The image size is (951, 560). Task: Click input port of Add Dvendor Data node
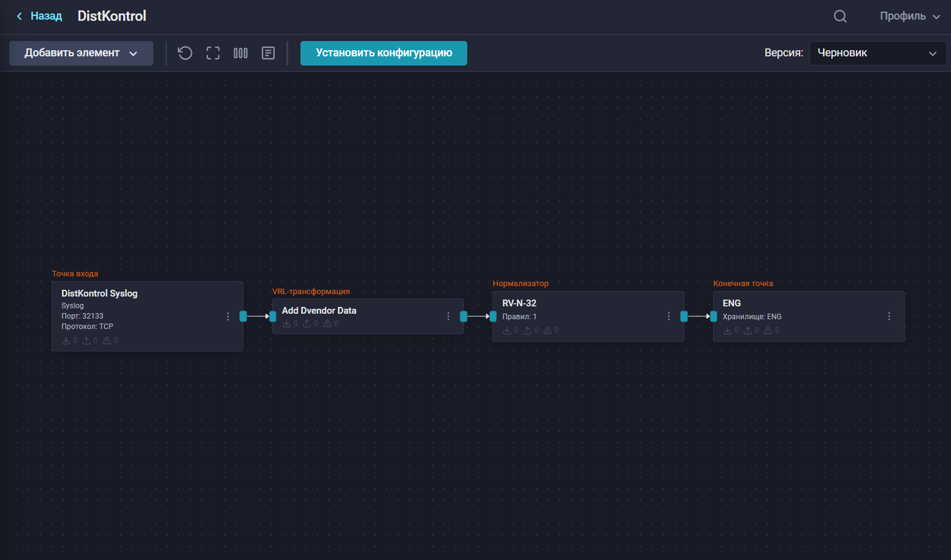click(273, 316)
